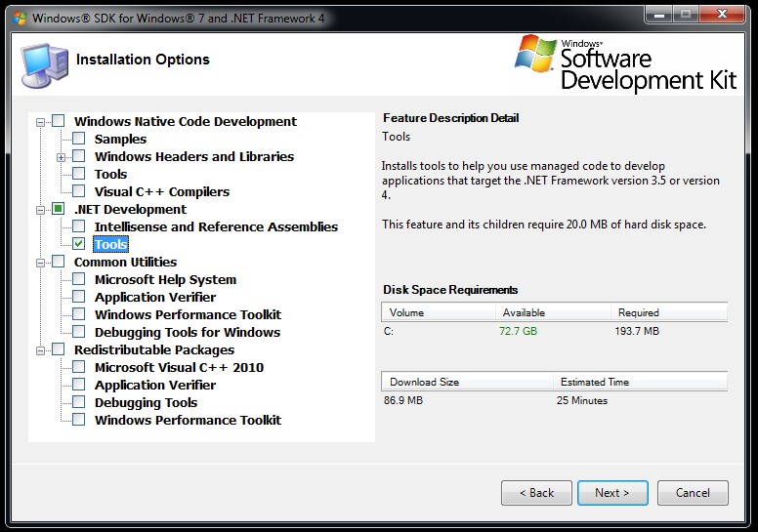Viewport: 758px width, 532px height.
Task: Click the 193.7 MB required value
Action: pos(637,331)
